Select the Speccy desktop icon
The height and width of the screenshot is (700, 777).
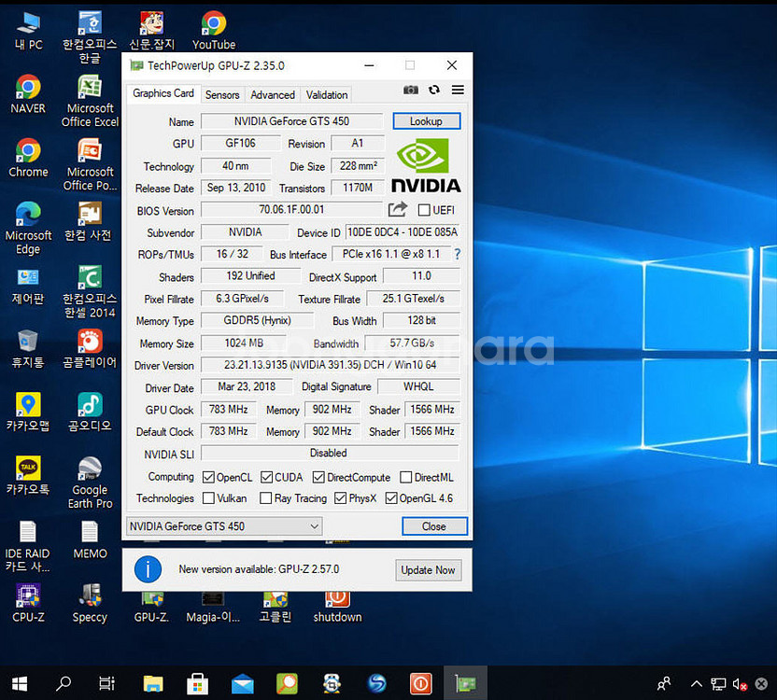point(90,603)
